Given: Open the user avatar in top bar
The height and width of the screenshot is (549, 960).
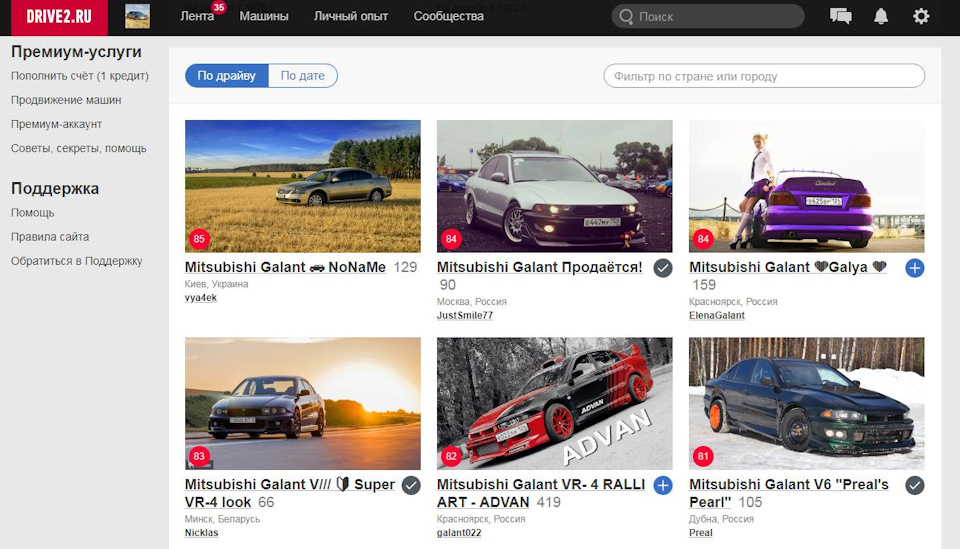Looking at the screenshot, I should (x=137, y=17).
